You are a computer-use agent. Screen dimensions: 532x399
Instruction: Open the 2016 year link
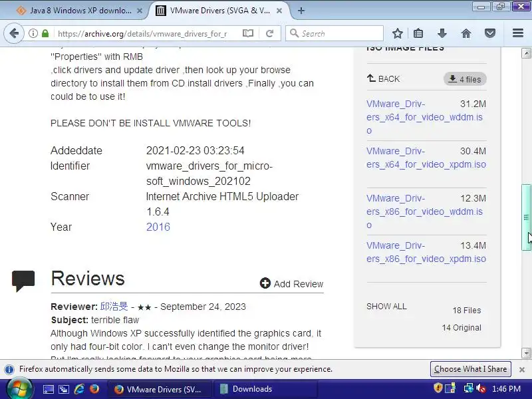158,227
